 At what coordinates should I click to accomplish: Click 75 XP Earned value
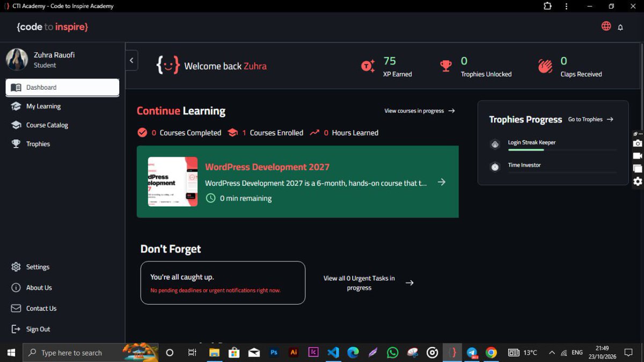point(390,61)
